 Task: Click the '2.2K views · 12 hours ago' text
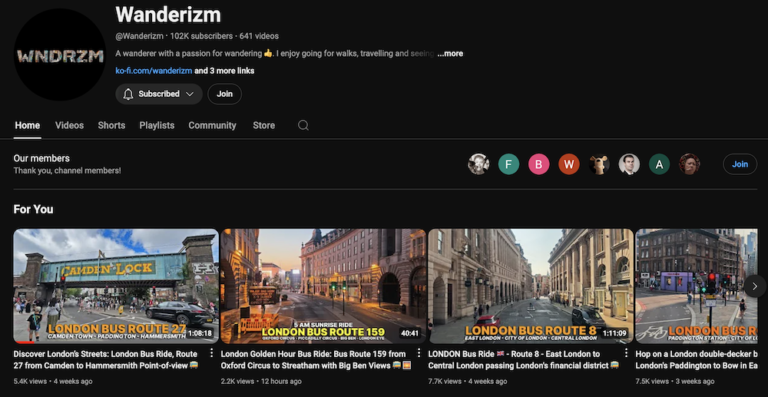point(261,381)
